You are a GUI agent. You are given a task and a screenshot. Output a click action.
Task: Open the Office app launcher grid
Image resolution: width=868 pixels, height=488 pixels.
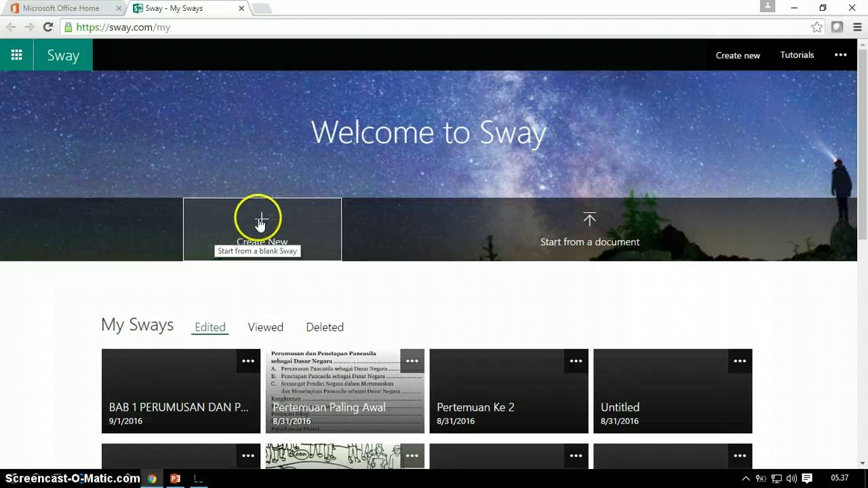[x=16, y=55]
